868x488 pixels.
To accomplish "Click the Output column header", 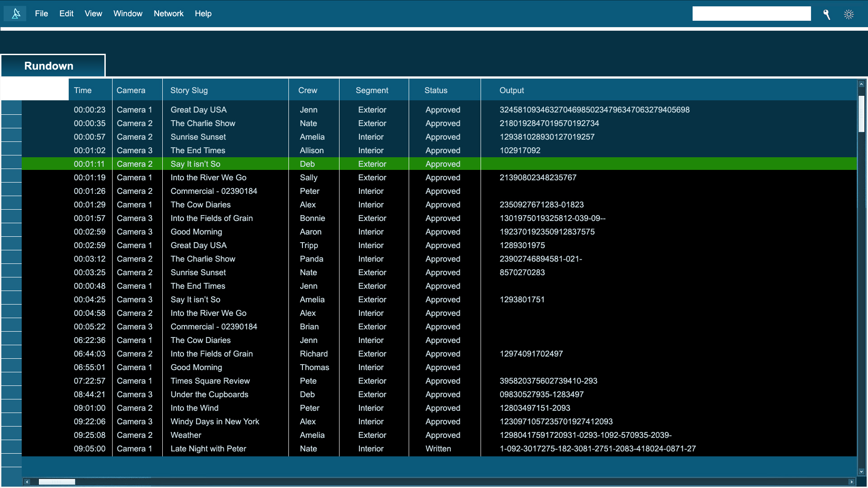I will [x=511, y=90].
